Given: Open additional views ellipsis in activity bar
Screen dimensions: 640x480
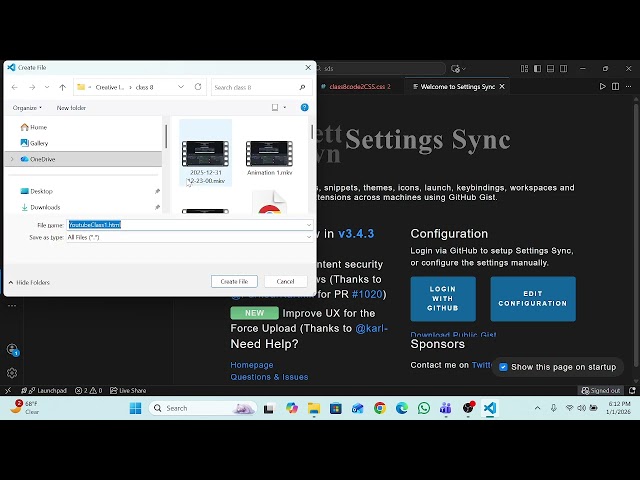Looking at the screenshot, I should 12,305.
